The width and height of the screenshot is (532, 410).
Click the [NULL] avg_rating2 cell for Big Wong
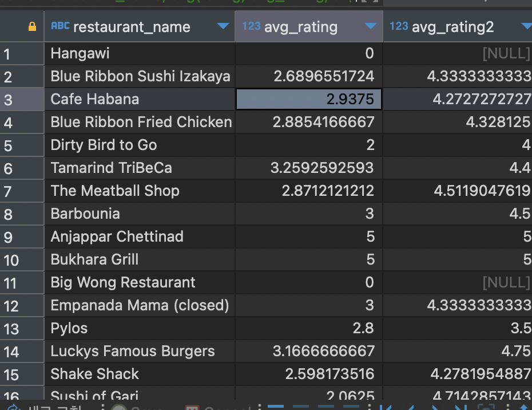pyautogui.click(x=458, y=283)
